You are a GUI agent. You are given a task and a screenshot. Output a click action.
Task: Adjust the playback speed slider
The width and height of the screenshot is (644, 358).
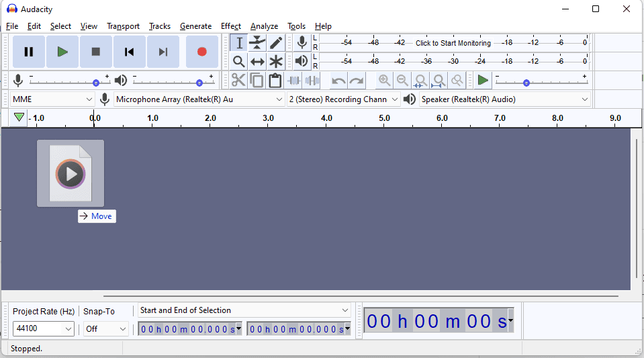coord(526,83)
